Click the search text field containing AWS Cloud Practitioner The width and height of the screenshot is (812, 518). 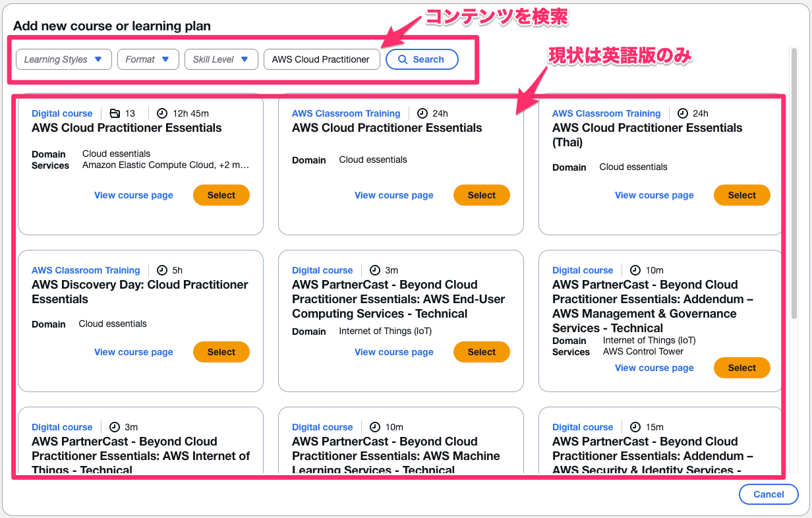click(322, 59)
